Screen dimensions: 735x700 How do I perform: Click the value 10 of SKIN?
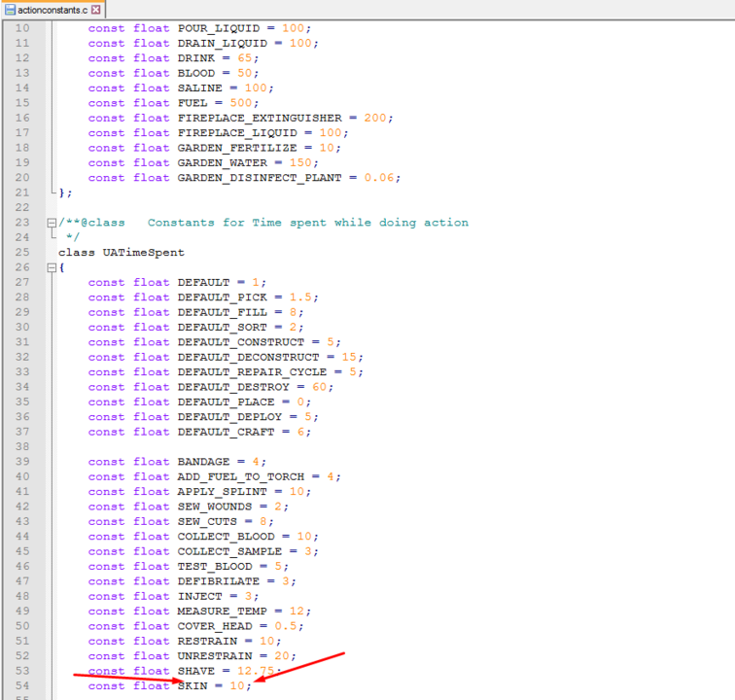237,686
